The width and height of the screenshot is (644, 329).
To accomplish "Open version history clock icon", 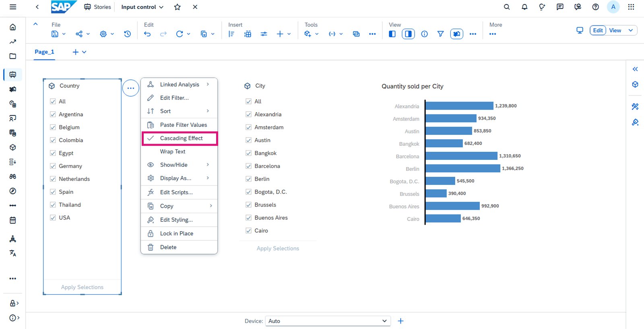I will (127, 34).
